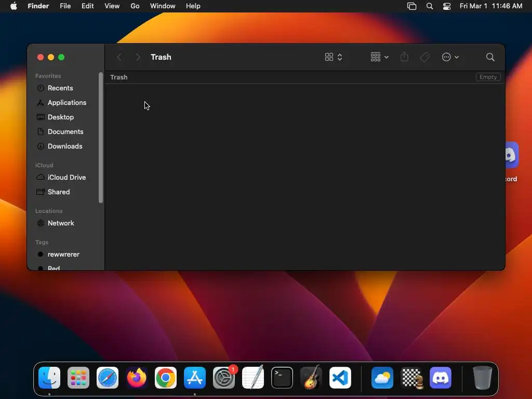The image size is (532, 399).
Task: Open the Go menu
Action: tap(135, 6)
